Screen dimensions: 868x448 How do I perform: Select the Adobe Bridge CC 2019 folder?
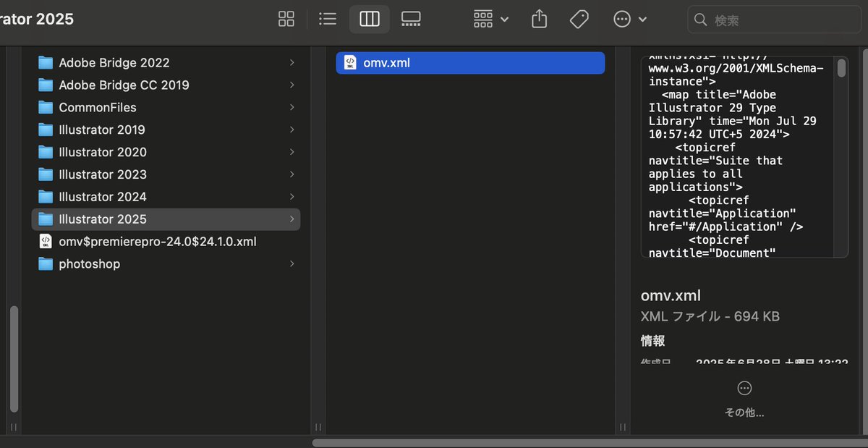(x=166, y=85)
